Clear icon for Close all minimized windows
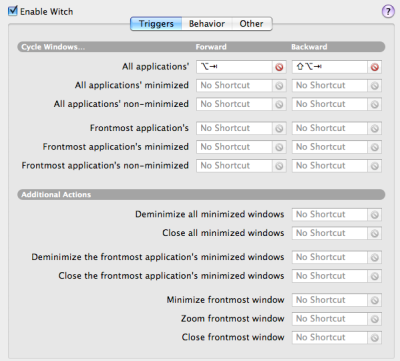The height and width of the screenshot is (361, 400). pyautogui.click(x=375, y=233)
